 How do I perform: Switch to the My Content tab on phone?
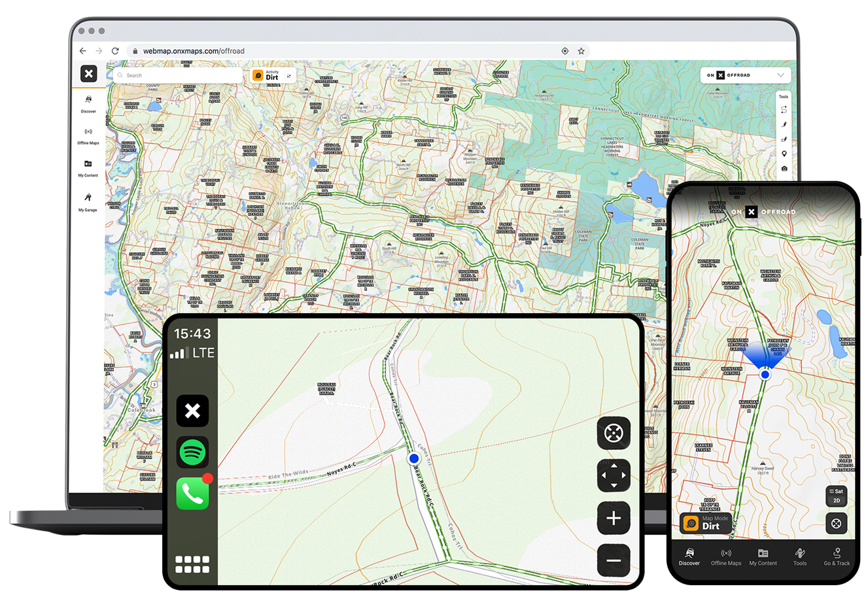pyautogui.click(x=763, y=557)
